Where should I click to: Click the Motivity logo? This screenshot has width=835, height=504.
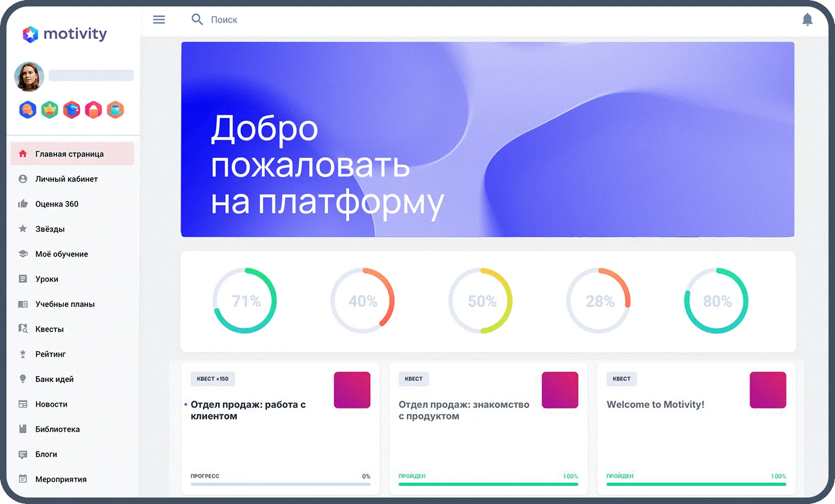(x=65, y=34)
